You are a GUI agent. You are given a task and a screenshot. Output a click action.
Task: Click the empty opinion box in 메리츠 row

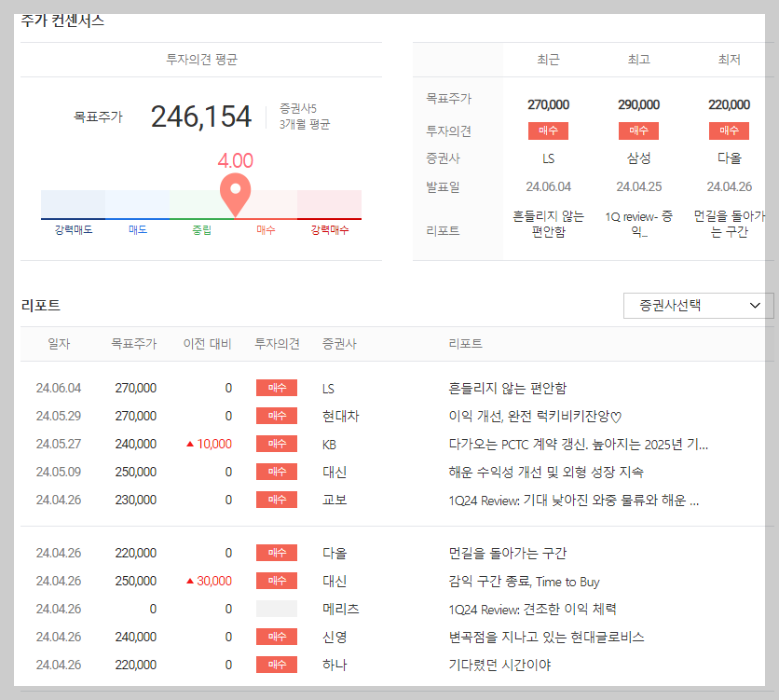point(277,609)
